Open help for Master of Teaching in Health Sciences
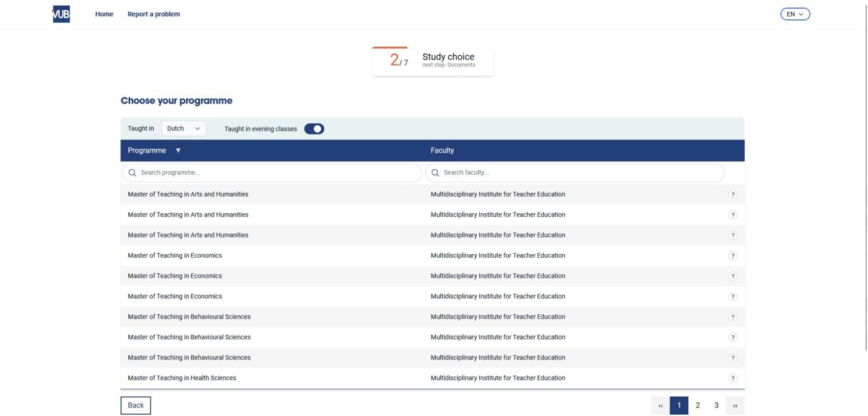Viewport: 868px width, 416px height. [x=733, y=377]
